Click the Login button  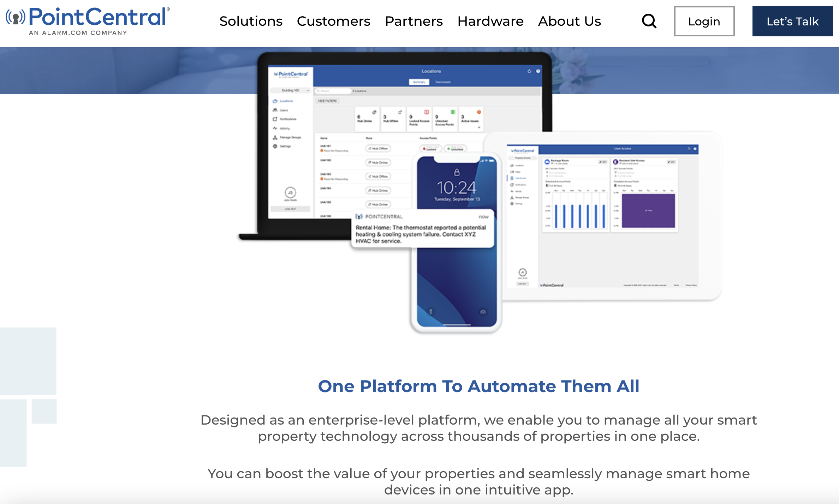(x=704, y=22)
